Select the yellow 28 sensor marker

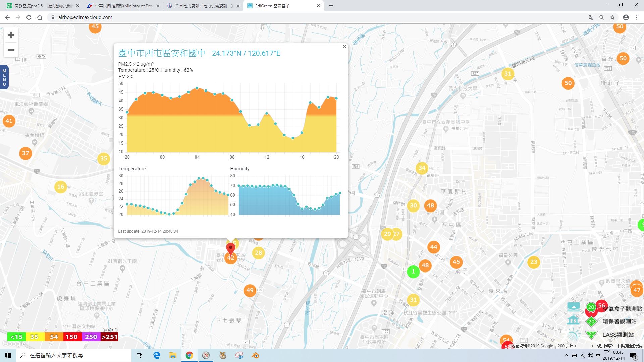coord(258,253)
